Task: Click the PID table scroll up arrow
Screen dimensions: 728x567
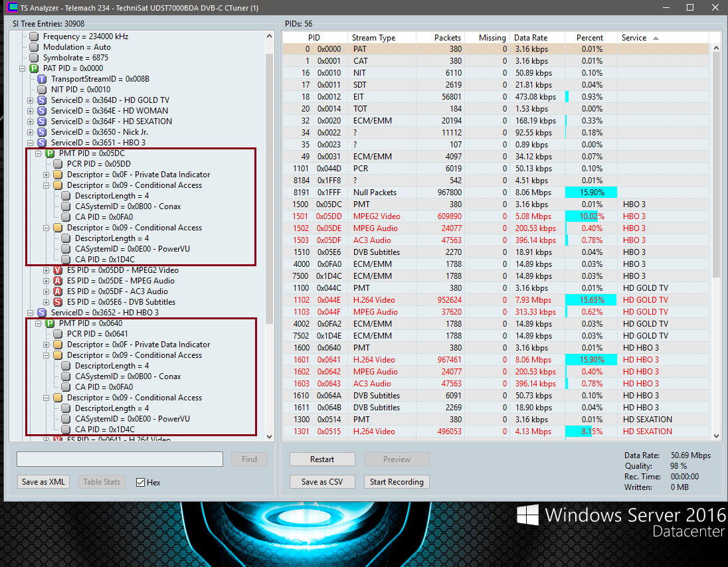Action: pyautogui.click(x=716, y=48)
